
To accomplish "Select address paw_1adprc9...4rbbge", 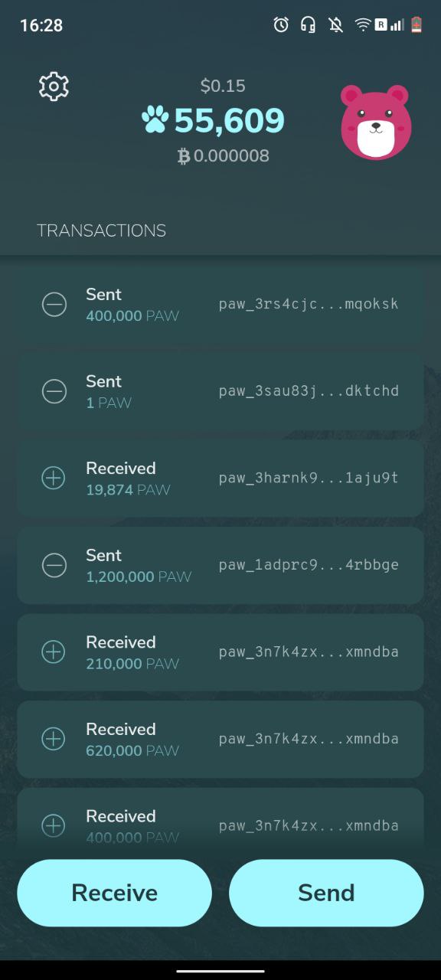I will coord(309,565).
